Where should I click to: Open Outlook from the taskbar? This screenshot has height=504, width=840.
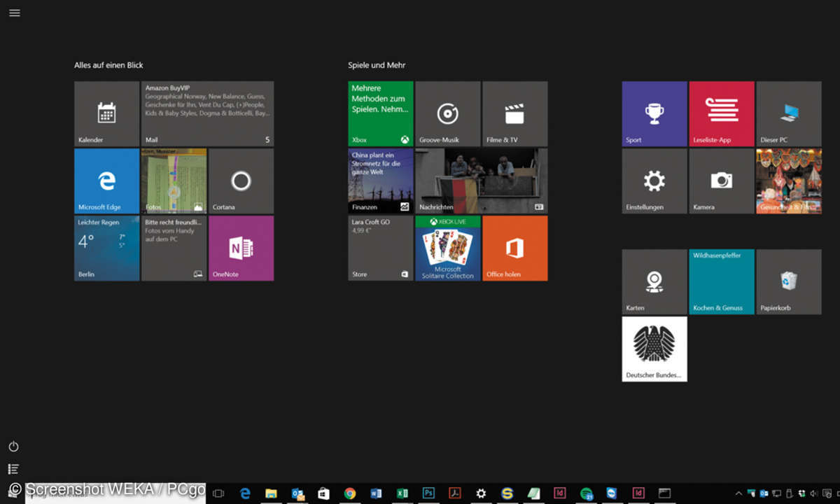point(297,493)
